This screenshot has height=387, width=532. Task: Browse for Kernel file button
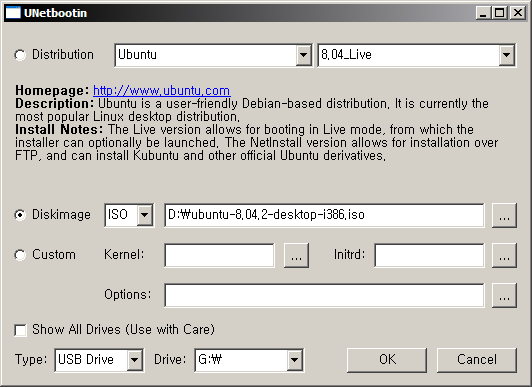pos(296,255)
